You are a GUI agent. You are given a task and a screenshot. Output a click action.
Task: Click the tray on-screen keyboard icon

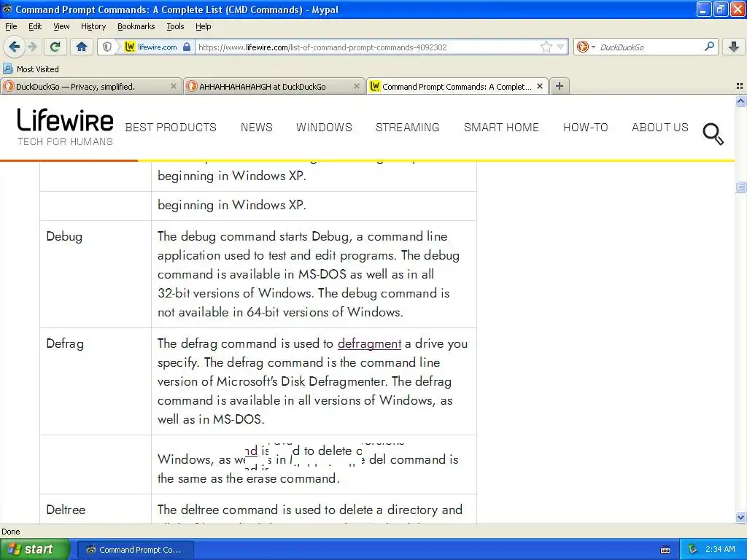coord(665,550)
